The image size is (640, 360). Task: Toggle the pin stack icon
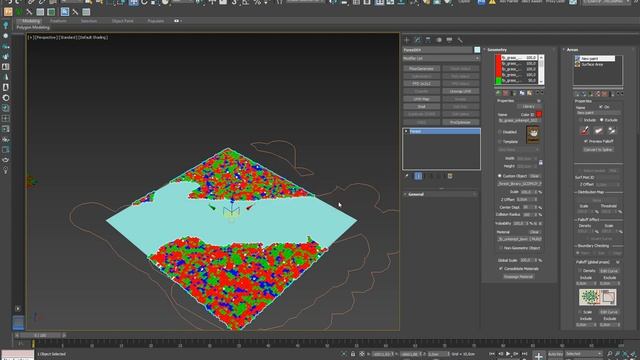click(407, 176)
